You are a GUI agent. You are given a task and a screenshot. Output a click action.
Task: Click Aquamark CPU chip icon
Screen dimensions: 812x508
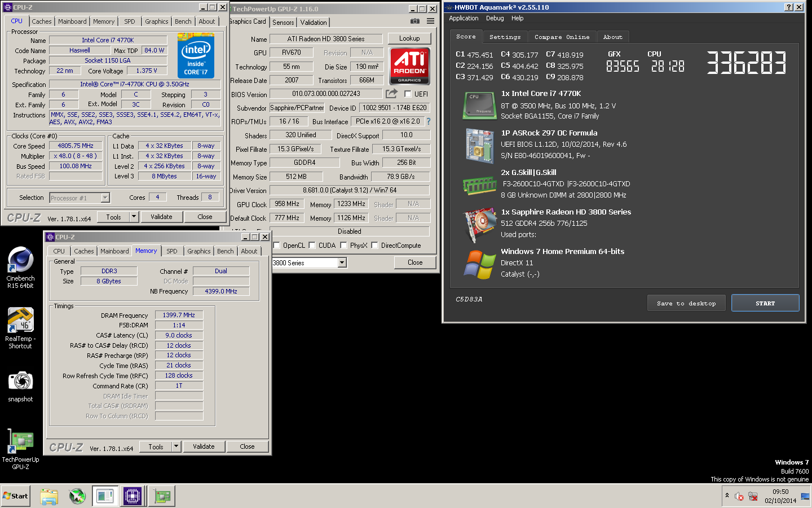(x=479, y=105)
